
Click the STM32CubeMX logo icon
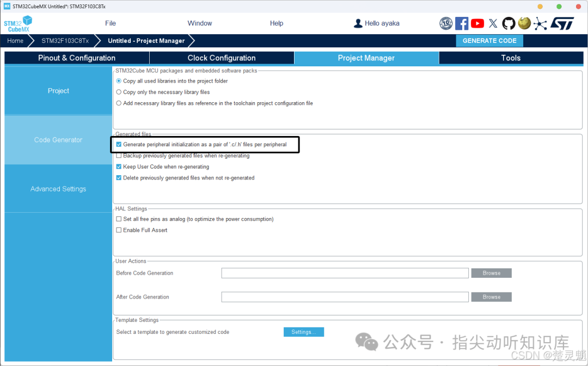pyautogui.click(x=18, y=23)
